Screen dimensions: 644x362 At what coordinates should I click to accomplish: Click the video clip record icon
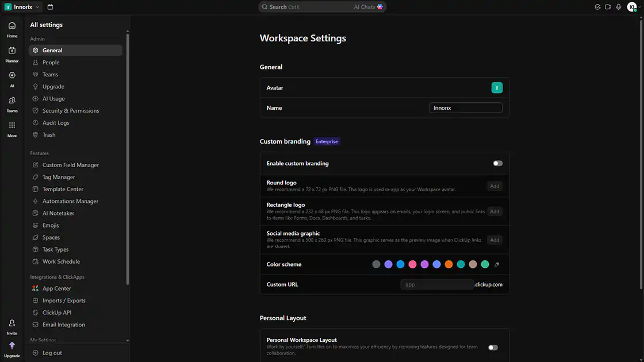[x=608, y=7]
